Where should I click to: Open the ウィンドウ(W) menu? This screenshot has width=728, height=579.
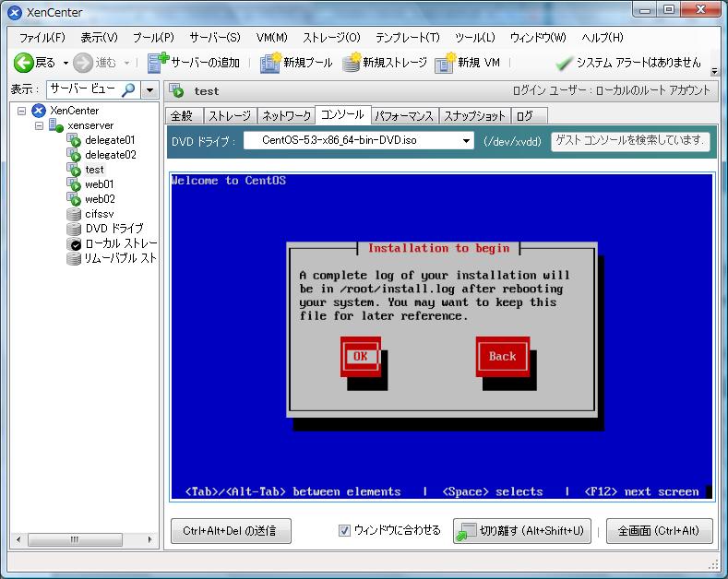(x=538, y=38)
